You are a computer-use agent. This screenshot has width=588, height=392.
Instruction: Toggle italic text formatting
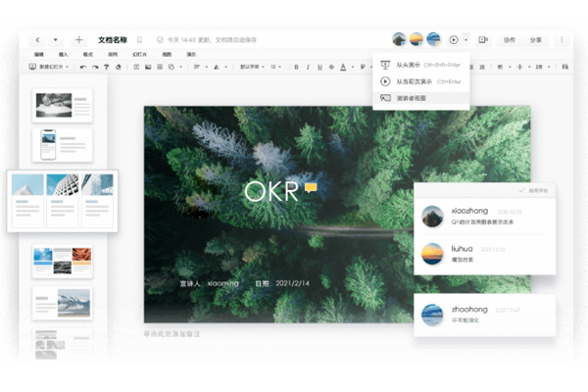coord(307,67)
